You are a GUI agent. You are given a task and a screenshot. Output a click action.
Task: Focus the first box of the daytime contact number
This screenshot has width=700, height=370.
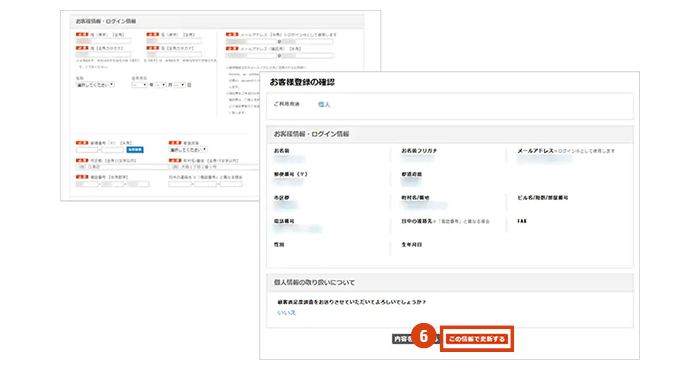tap(180, 184)
